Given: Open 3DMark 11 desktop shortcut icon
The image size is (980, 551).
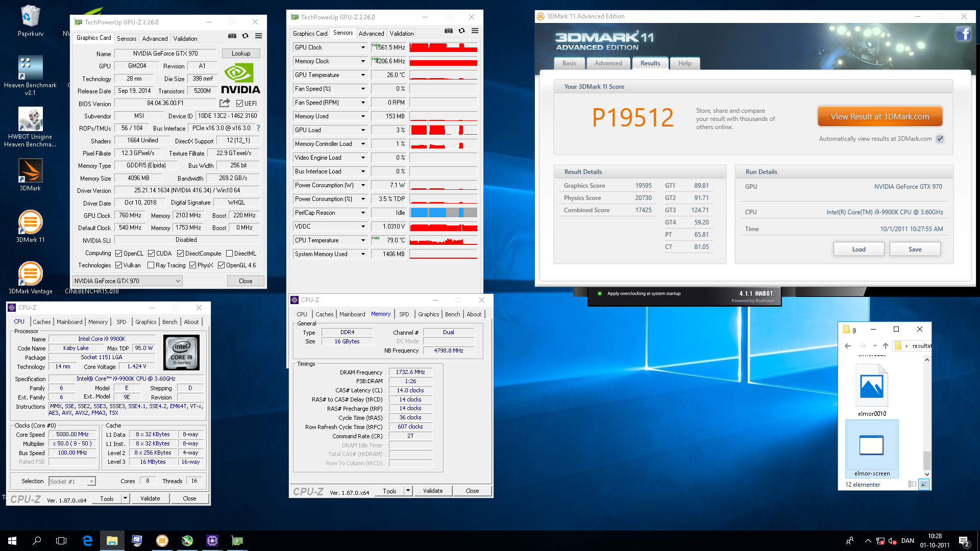Looking at the screenshot, I should (30, 226).
